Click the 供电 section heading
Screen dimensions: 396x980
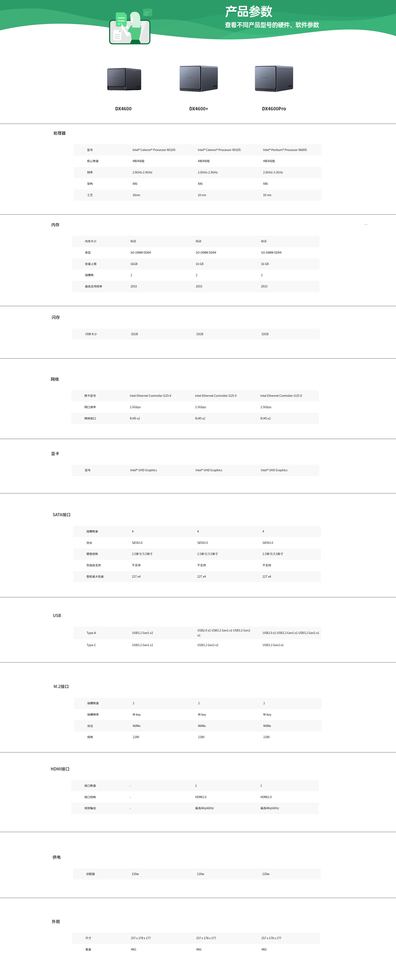(57, 857)
